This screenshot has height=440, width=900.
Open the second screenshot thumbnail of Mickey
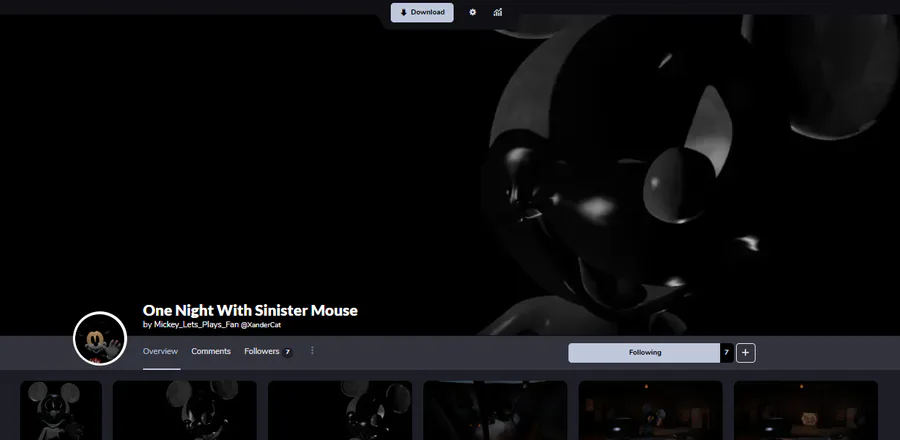(x=184, y=410)
